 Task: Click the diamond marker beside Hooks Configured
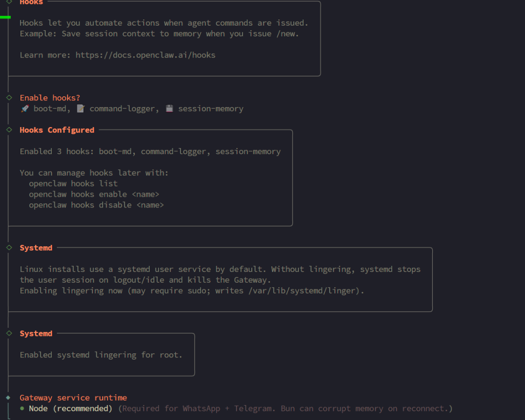point(9,130)
